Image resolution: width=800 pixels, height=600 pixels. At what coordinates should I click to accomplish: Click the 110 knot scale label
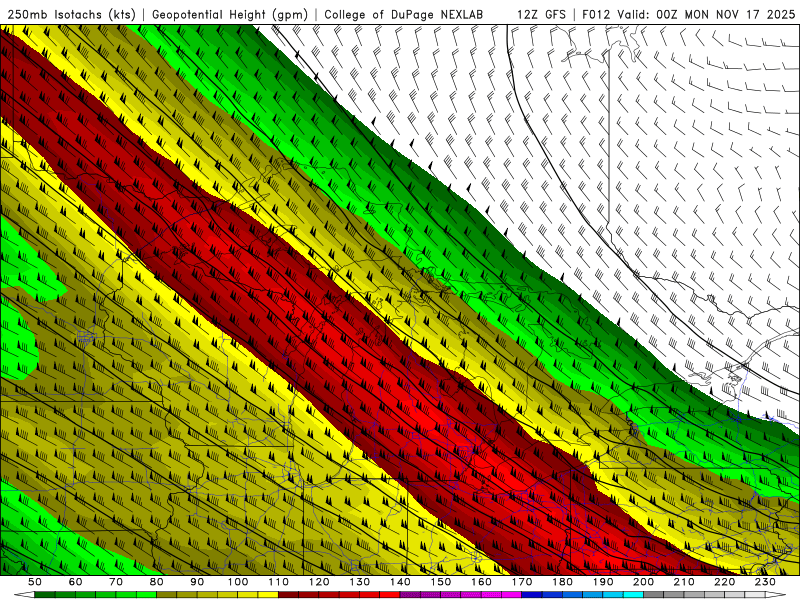pyautogui.click(x=279, y=582)
